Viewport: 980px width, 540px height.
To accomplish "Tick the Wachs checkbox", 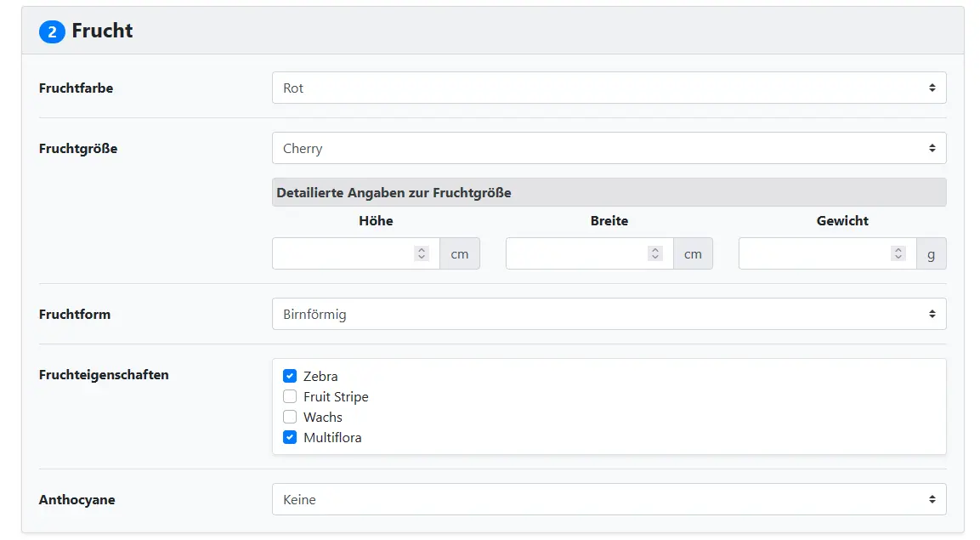I will coord(290,417).
